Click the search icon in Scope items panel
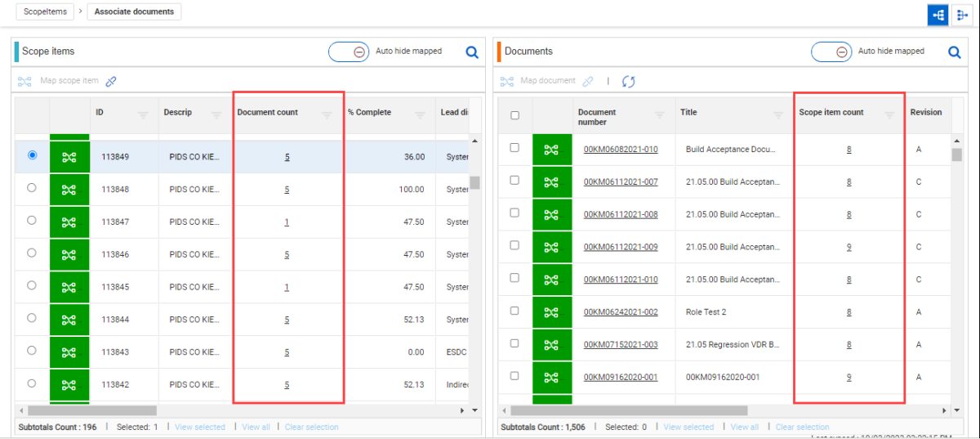The height and width of the screenshot is (439, 980). 471,52
